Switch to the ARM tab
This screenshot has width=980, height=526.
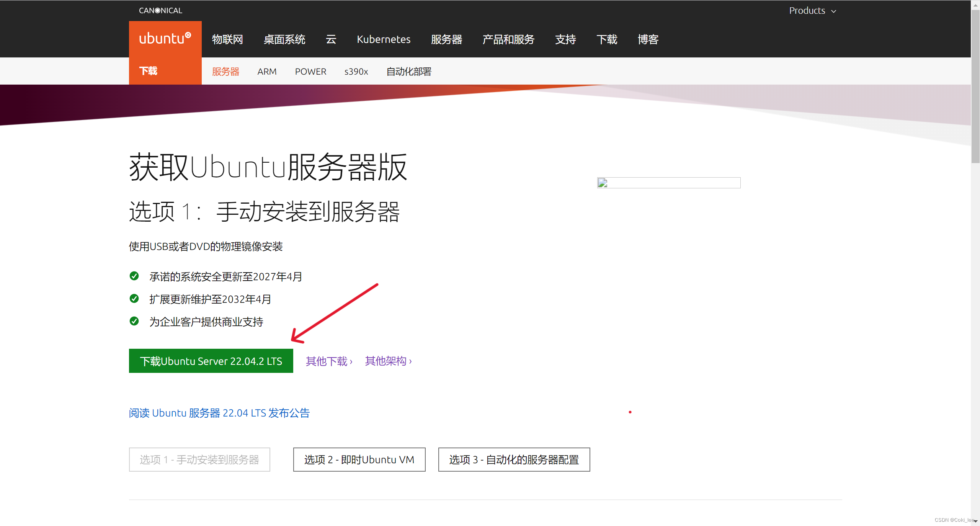(267, 71)
